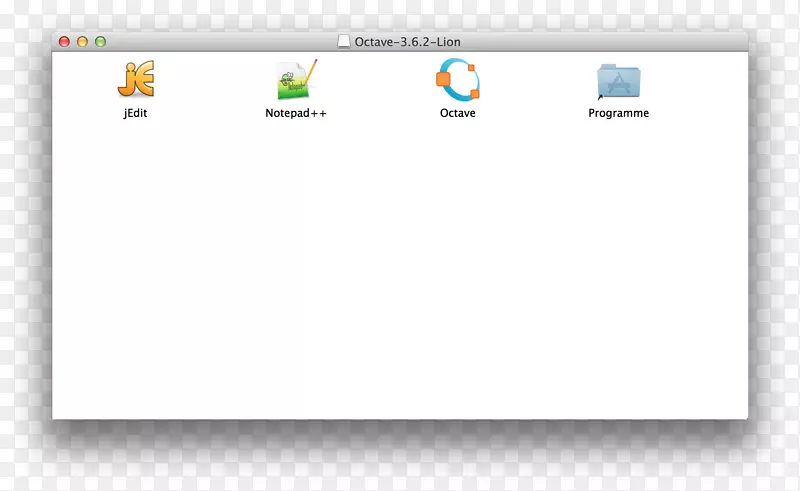Viewport: 800px width, 491px height.
Task: Click the Octave label text
Action: (x=458, y=113)
